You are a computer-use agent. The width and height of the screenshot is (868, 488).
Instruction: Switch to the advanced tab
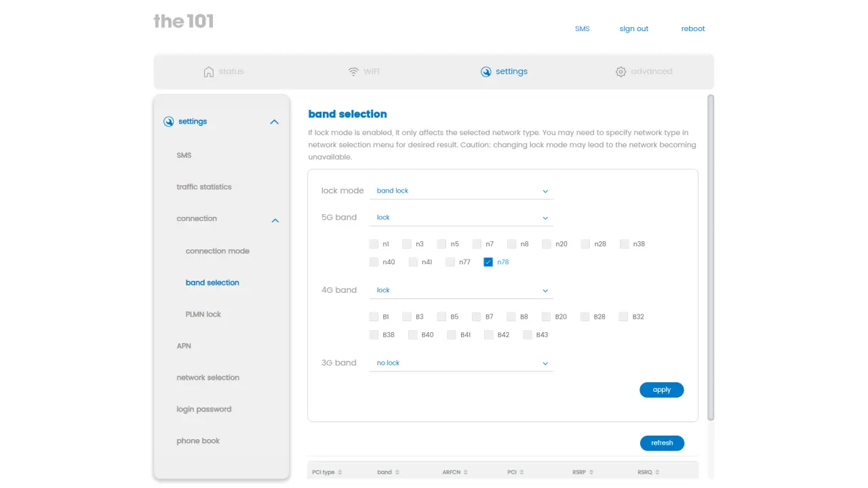[644, 72]
